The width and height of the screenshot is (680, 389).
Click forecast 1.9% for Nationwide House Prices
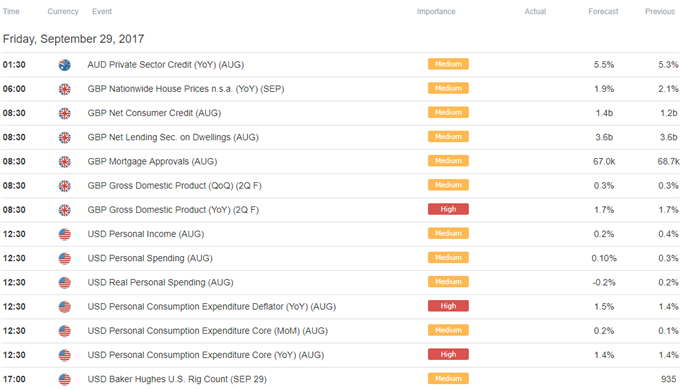click(604, 89)
